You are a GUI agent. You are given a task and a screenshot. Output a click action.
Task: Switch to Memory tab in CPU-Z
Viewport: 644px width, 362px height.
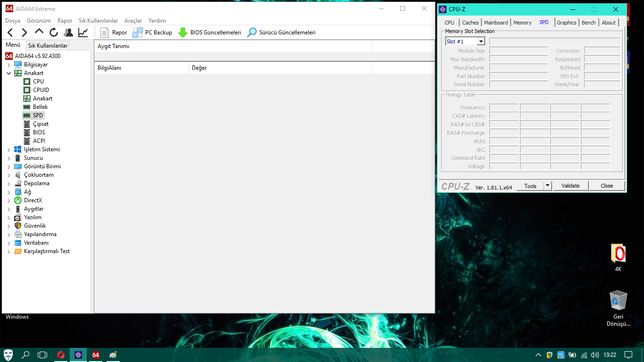(x=522, y=23)
